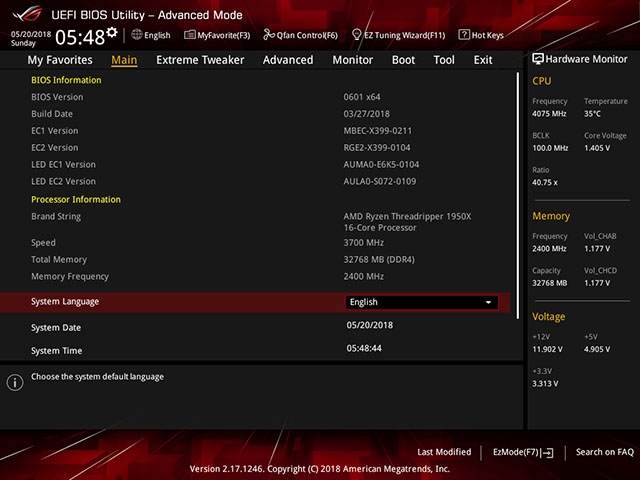This screenshot has height=480, width=640.
Task: Click the header date 05/20/2018
Action: click(x=31, y=34)
